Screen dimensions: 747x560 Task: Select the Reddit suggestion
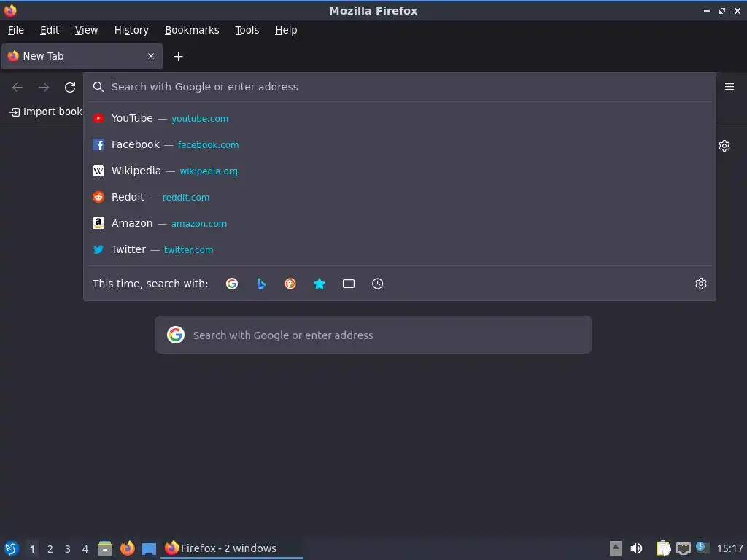[400, 197]
